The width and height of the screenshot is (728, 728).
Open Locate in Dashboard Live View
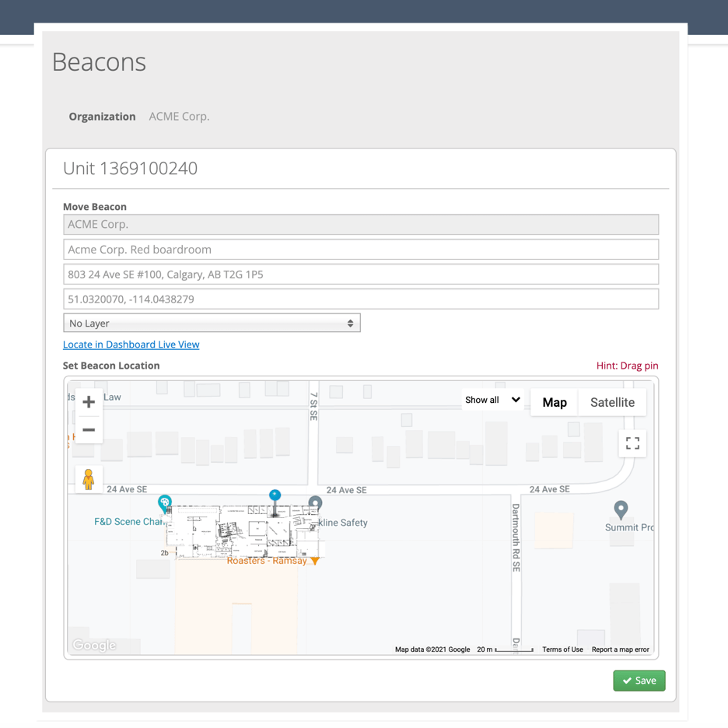131,344
